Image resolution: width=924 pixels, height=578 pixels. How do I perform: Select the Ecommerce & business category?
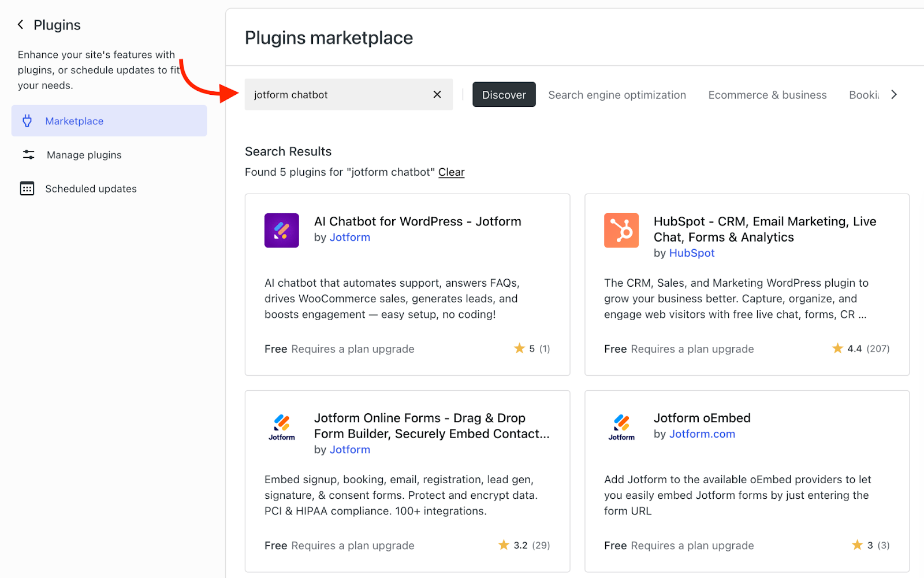[x=767, y=94]
